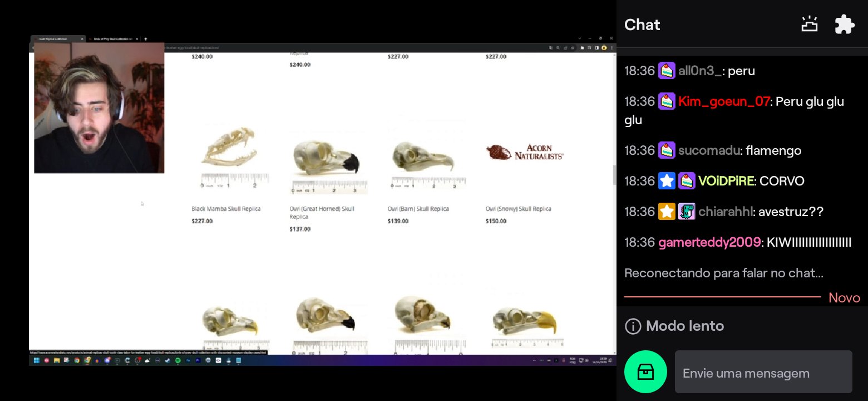Focus the Envie uma mensagem input field
The image size is (868, 401).
(x=763, y=372)
